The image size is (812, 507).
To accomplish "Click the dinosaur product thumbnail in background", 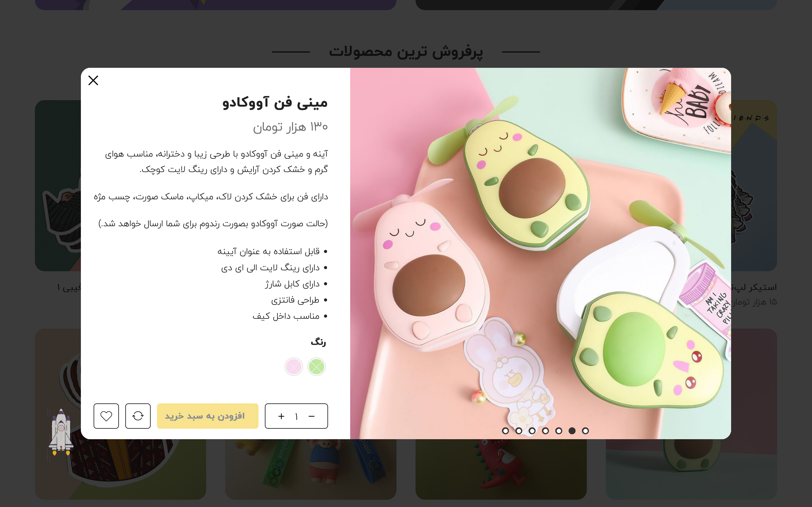I will pos(501,469).
